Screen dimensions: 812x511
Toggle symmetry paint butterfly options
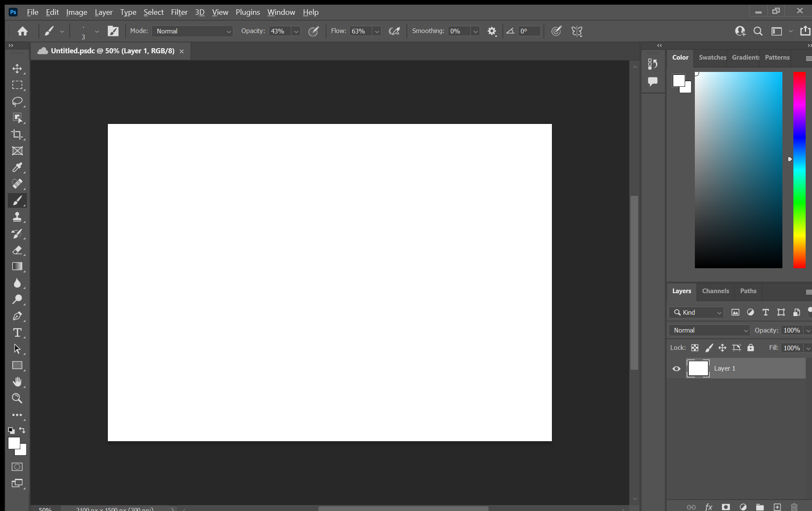pos(577,31)
